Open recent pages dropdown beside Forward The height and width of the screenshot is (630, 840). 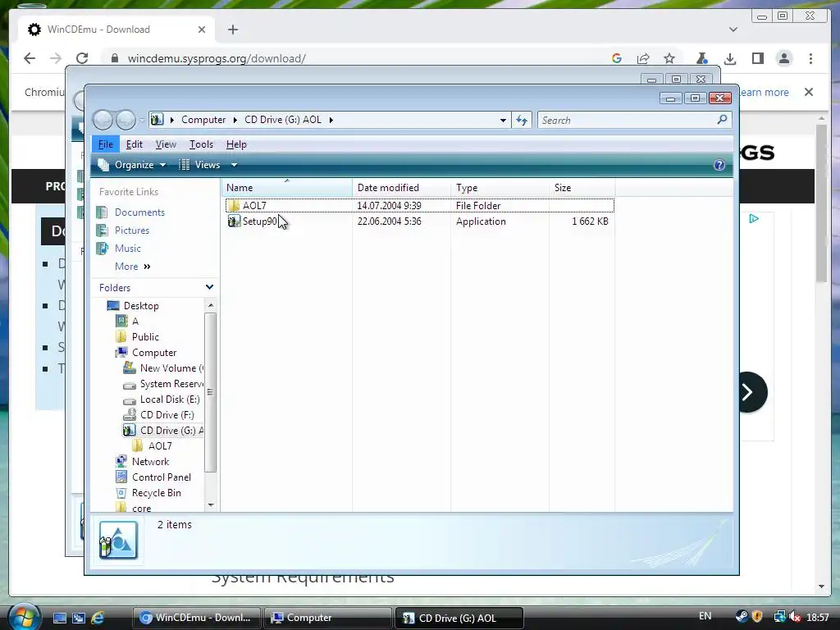point(141,121)
